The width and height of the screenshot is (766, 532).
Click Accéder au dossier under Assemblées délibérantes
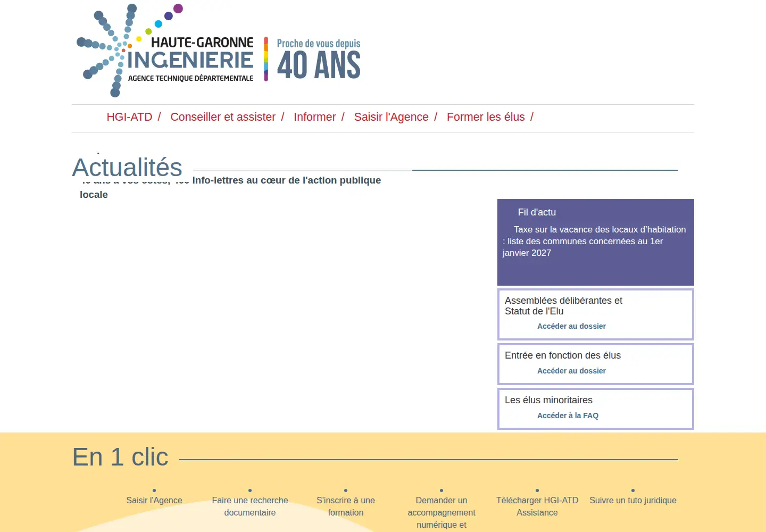pyautogui.click(x=571, y=326)
